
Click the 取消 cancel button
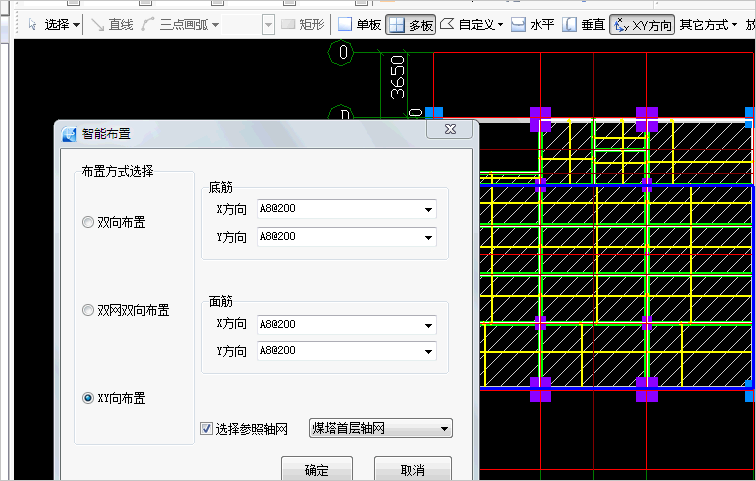click(x=412, y=469)
